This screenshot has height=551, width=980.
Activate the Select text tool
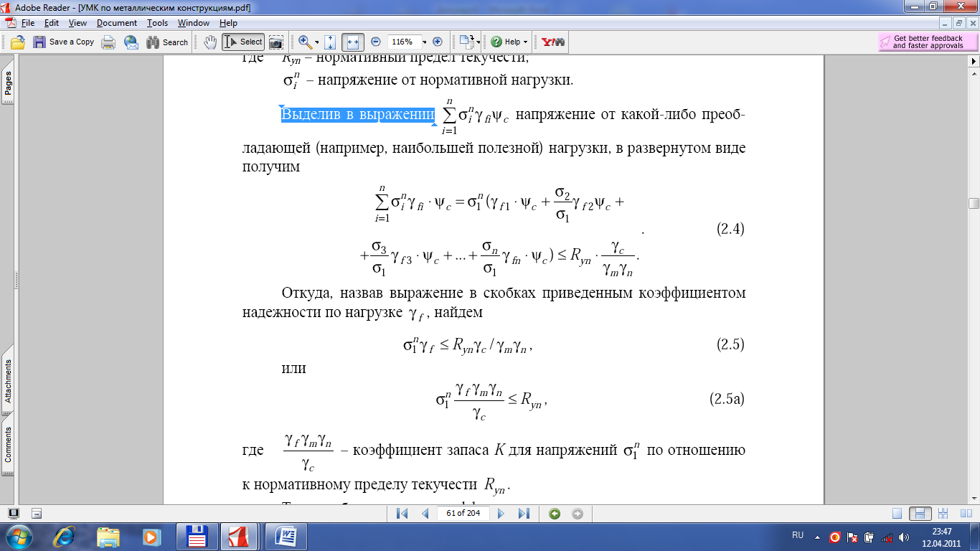pyautogui.click(x=243, y=42)
